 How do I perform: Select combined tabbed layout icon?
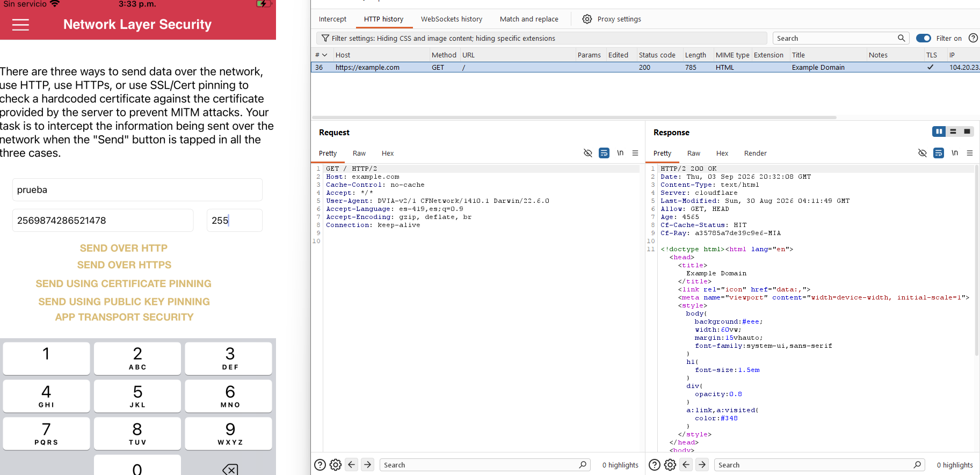pos(967,131)
